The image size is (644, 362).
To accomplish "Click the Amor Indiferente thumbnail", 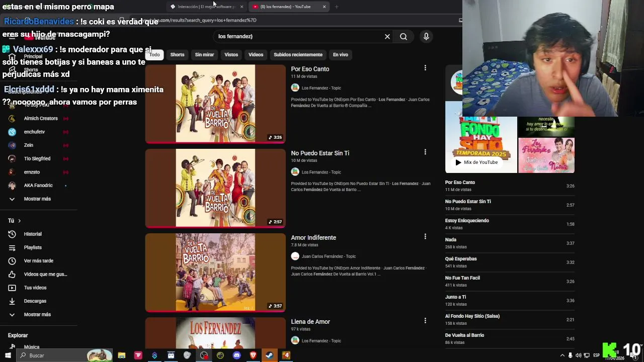I will pyautogui.click(x=215, y=272).
